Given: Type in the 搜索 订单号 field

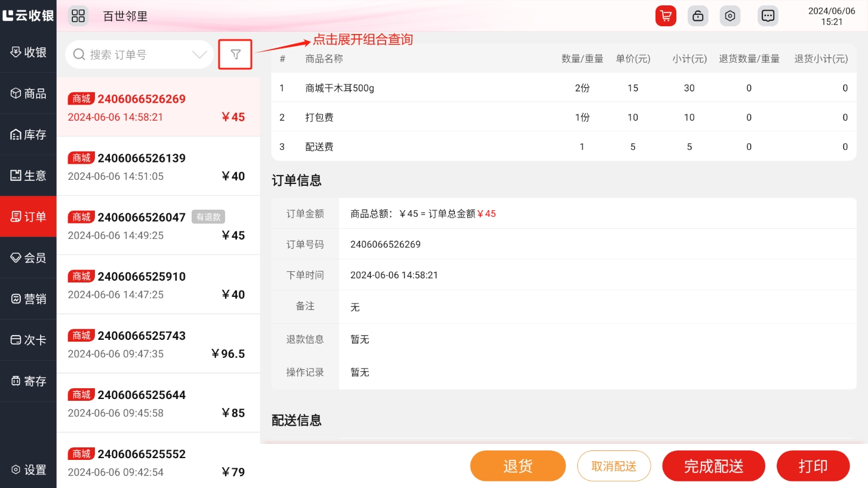Looking at the screenshot, I should (137, 55).
